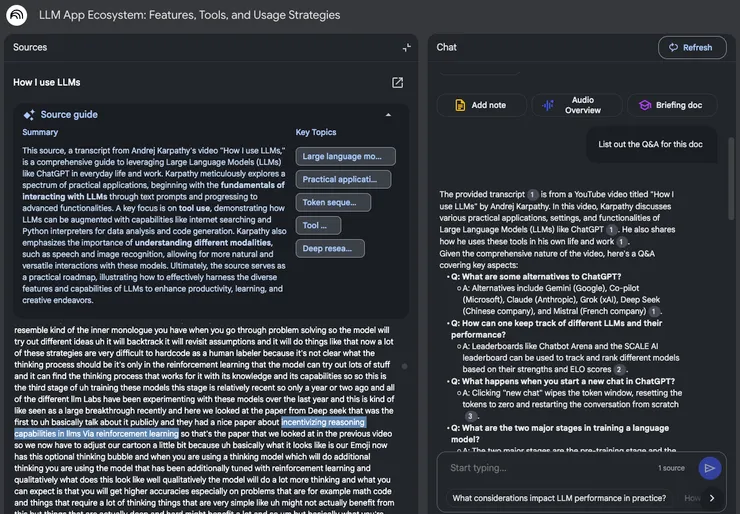Screen dimensions: 740x514
Task: Select the 'Practical applicati…' key topic chip
Action: tap(345, 179)
